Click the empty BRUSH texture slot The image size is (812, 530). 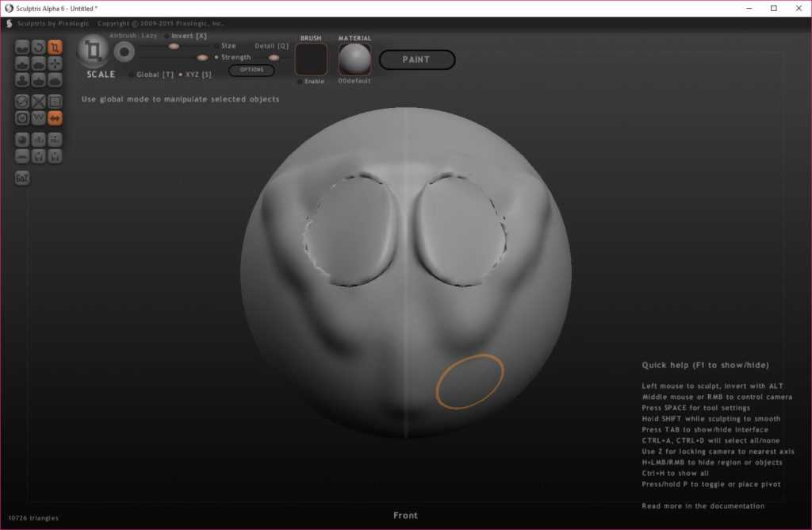[x=311, y=60]
